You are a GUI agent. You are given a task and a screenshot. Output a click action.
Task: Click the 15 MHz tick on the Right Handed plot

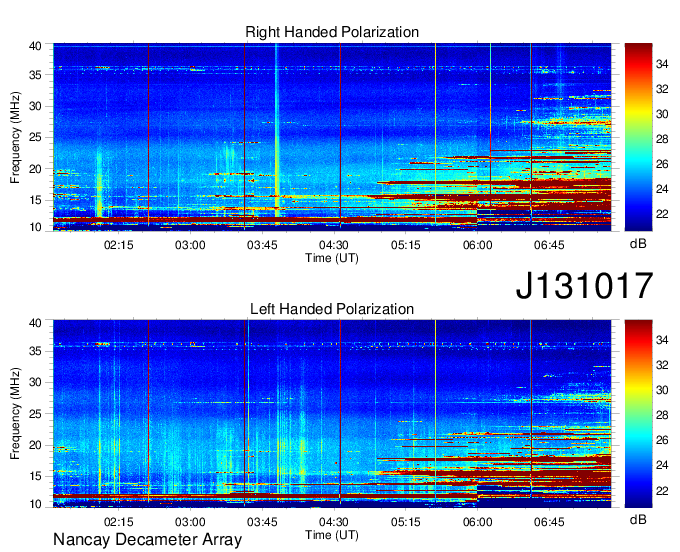click(x=35, y=200)
